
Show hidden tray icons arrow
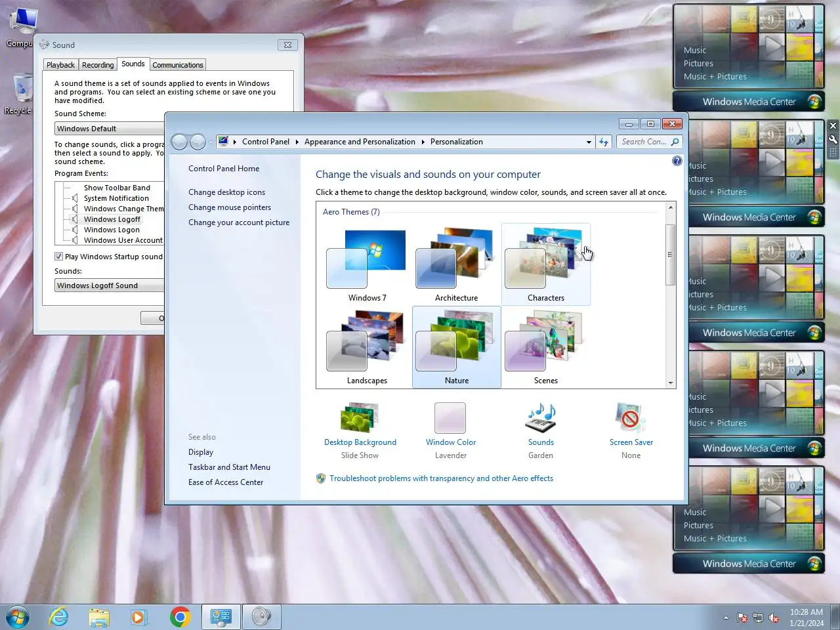click(x=726, y=618)
